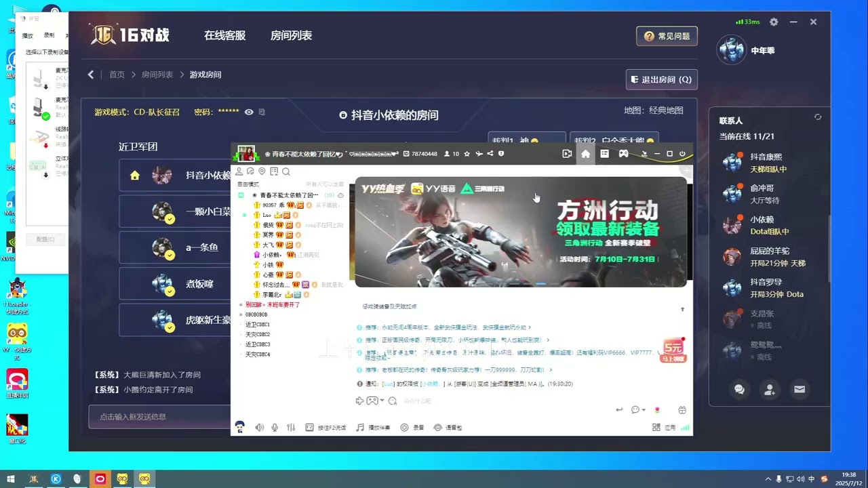Select YY sub-channel 天灾CDEC4
Screen dimensions: 868x488
tap(258, 354)
